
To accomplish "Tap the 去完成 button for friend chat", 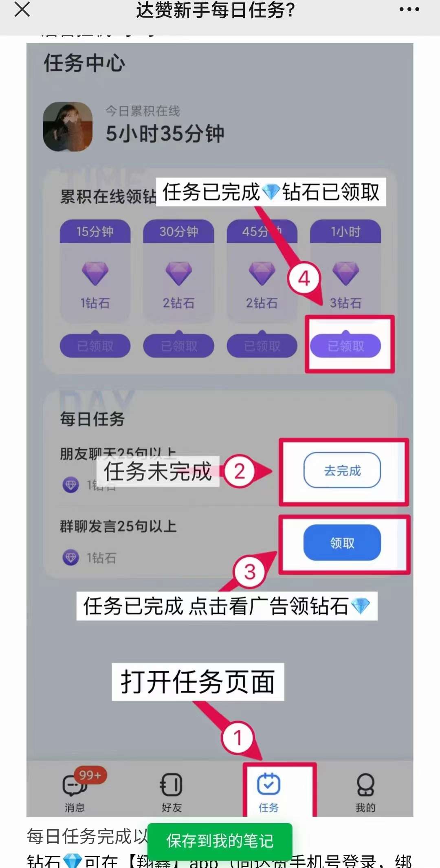I will pos(342,470).
